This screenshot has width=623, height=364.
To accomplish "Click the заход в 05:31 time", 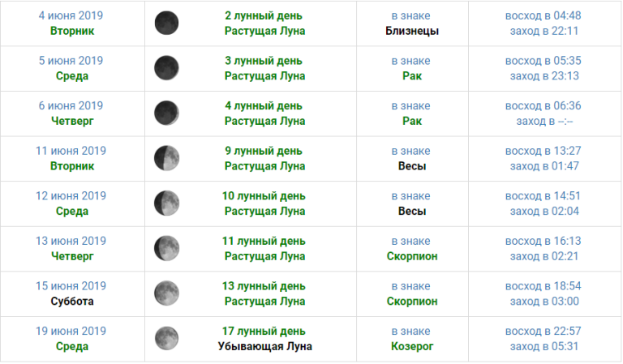I will (543, 346).
